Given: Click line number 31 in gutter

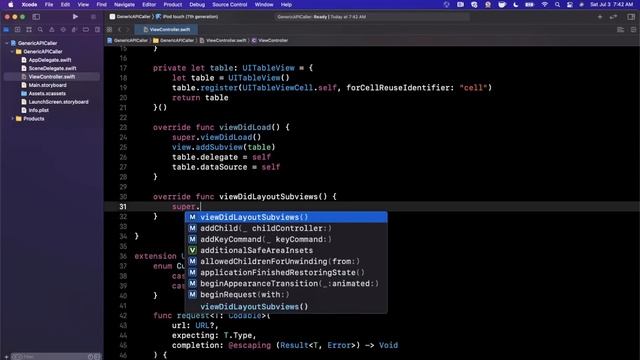Looking at the screenshot, I should [123, 207].
